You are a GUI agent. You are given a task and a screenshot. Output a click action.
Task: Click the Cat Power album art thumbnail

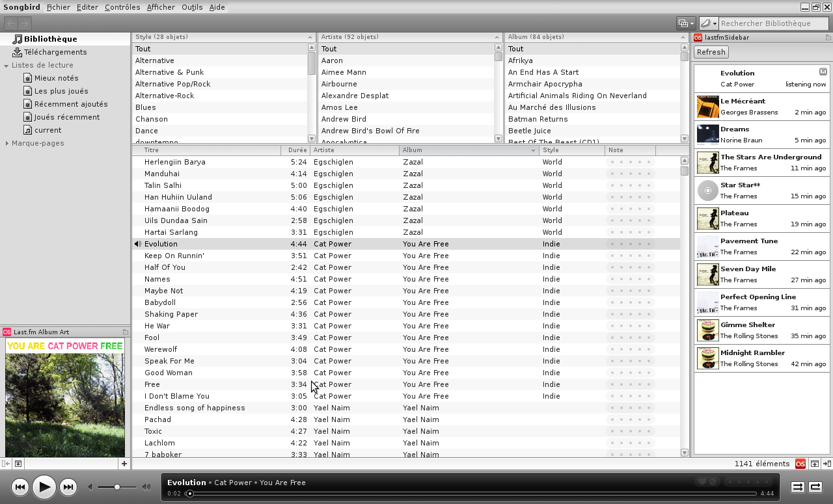[64, 398]
